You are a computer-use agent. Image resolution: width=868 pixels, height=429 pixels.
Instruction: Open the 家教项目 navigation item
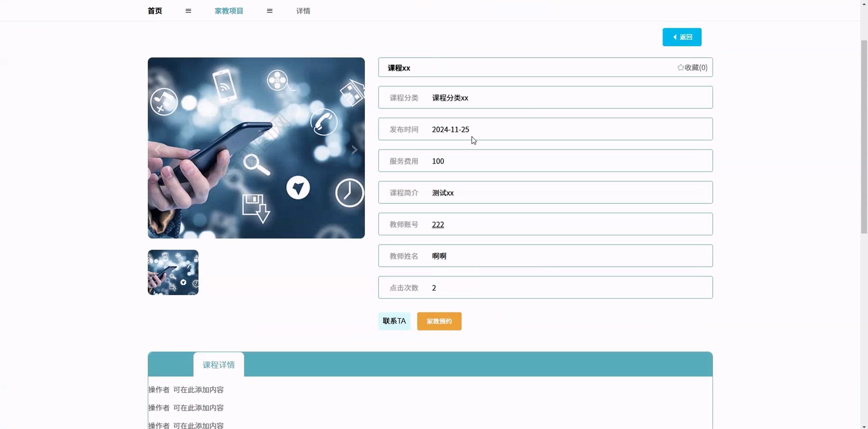click(x=229, y=11)
